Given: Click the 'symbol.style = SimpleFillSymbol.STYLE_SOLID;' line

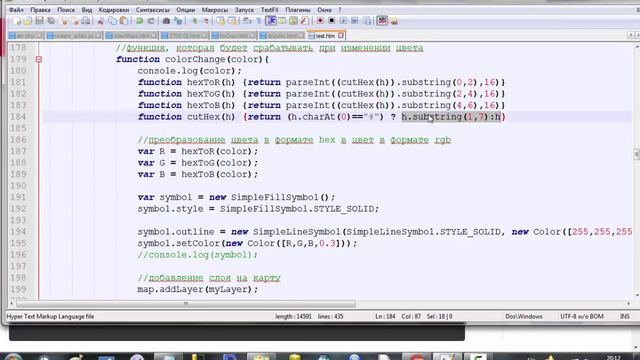Looking at the screenshot, I should (x=258, y=209).
